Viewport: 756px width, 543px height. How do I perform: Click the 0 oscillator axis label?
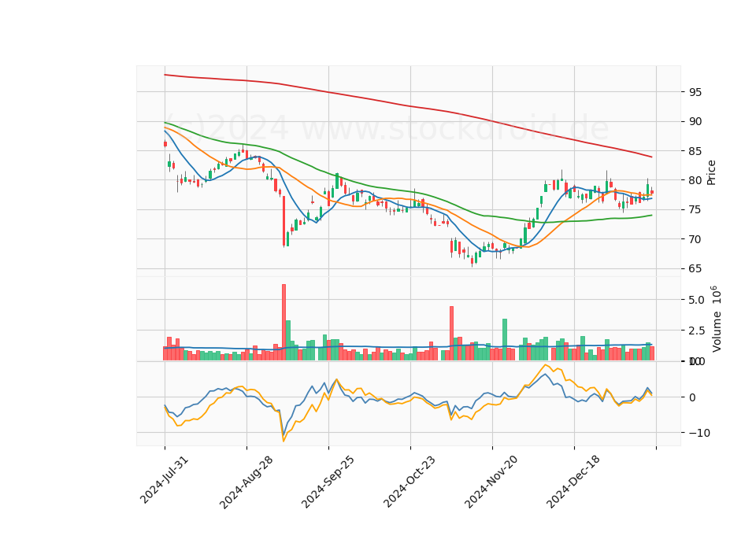click(692, 397)
